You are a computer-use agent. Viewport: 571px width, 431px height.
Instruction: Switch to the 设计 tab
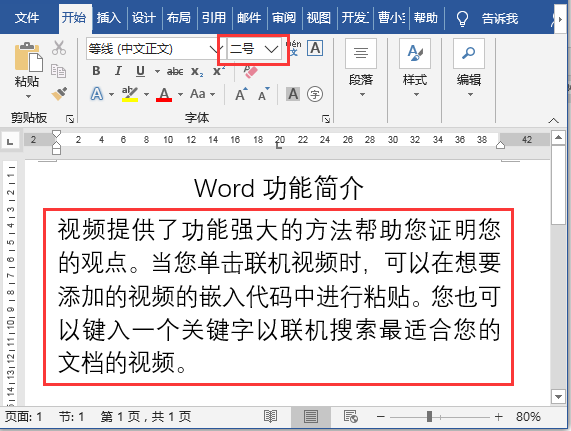(143, 17)
